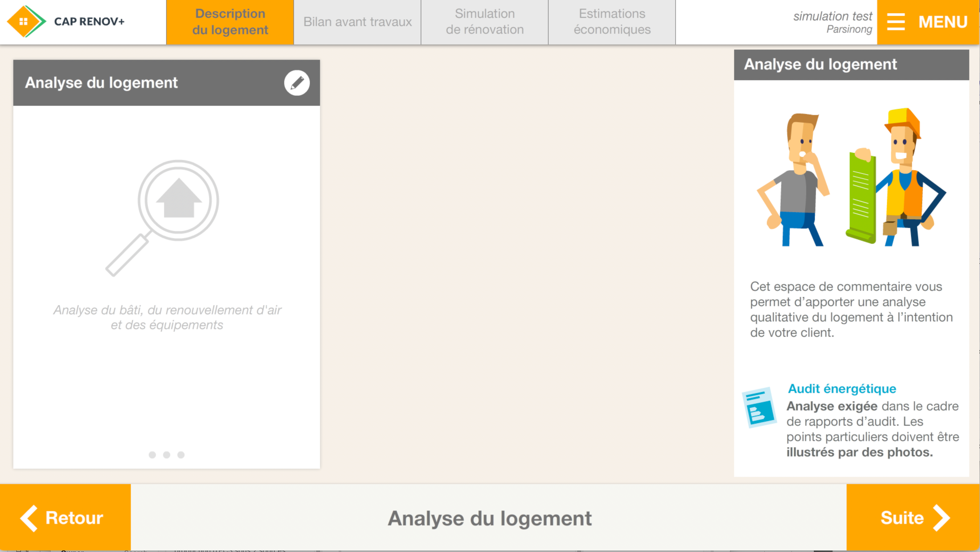The height and width of the screenshot is (552, 980).
Task: Click the MENU text label
Action: coord(943,22)
